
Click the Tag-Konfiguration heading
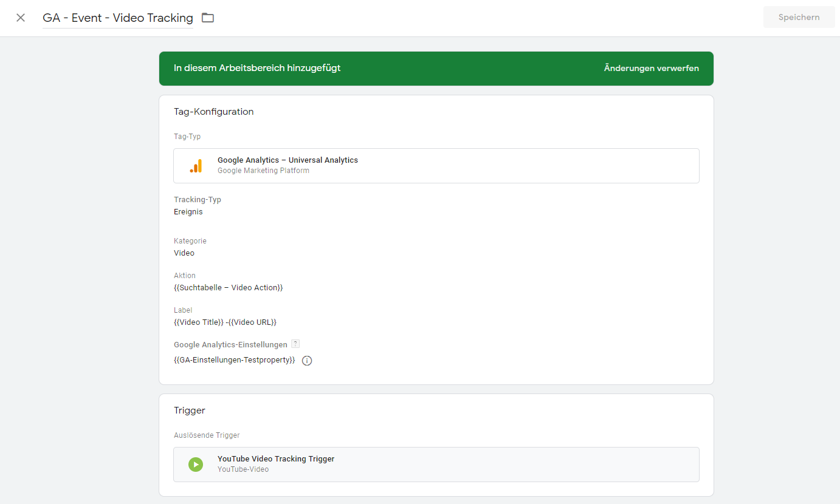[214, 112]
